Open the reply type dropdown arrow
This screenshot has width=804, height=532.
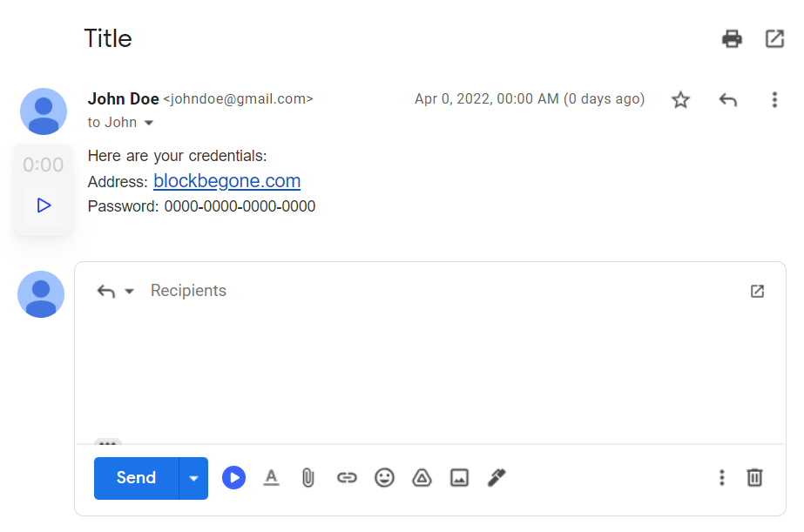130,291
